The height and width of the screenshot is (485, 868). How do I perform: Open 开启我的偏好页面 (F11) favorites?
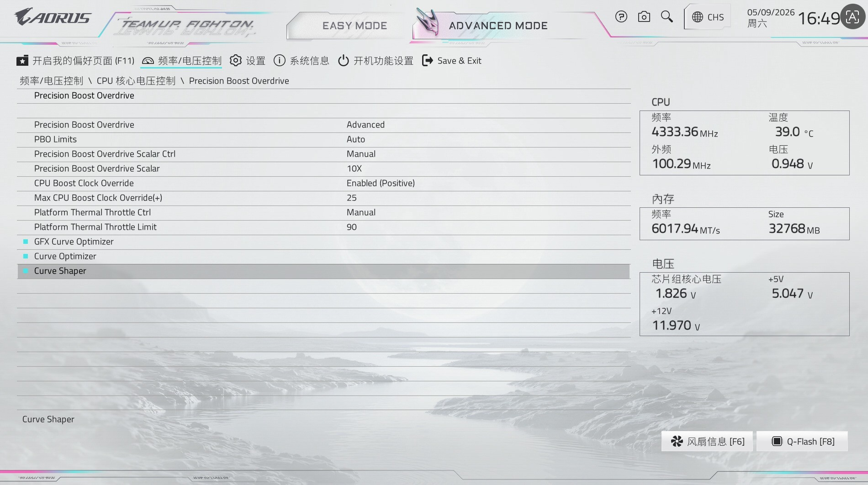click(75, 61)
